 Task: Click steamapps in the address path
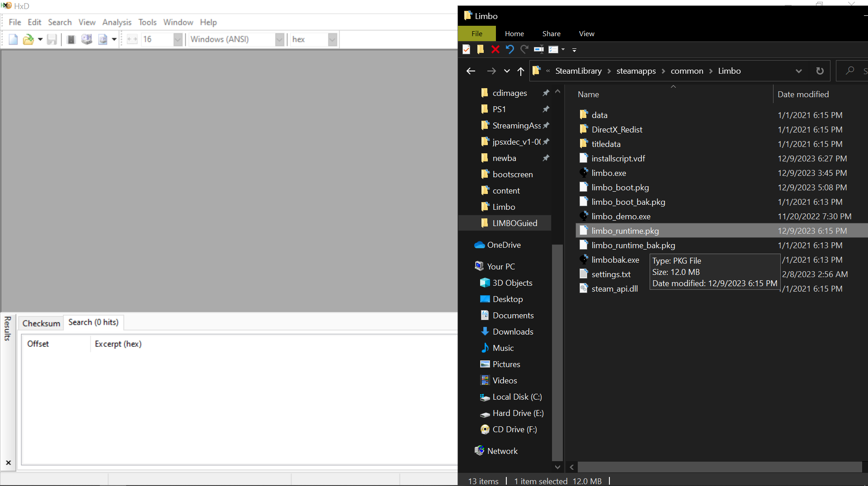pos(636,71)
